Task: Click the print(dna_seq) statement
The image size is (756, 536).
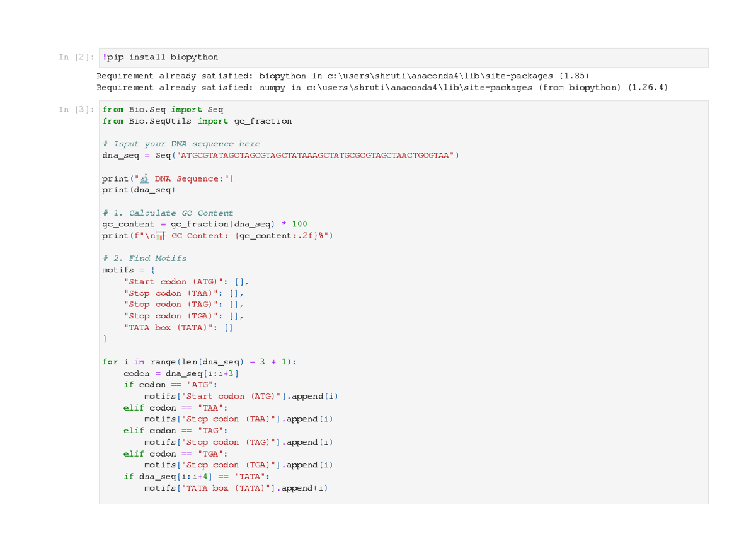Action: point(139,190)
